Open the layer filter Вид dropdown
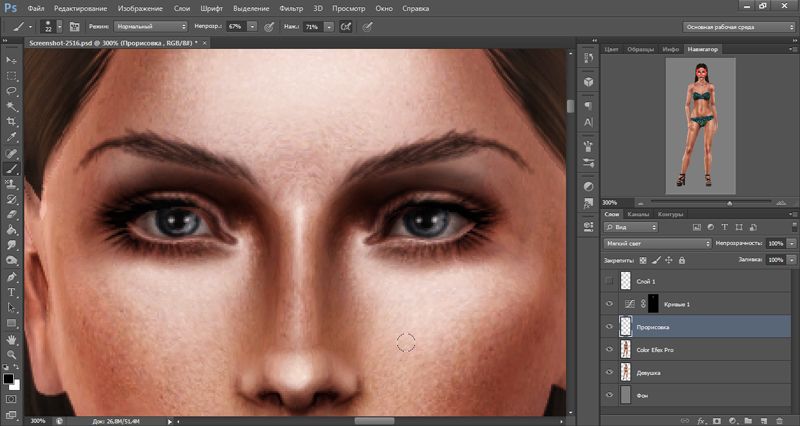This screenshot has width=800, height=426. coord(631,227)
